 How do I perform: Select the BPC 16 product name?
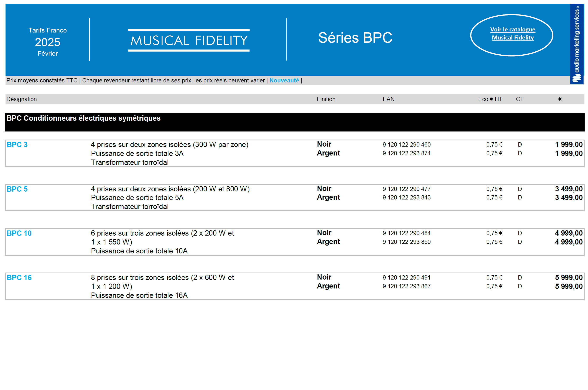[x=19, y=278]
